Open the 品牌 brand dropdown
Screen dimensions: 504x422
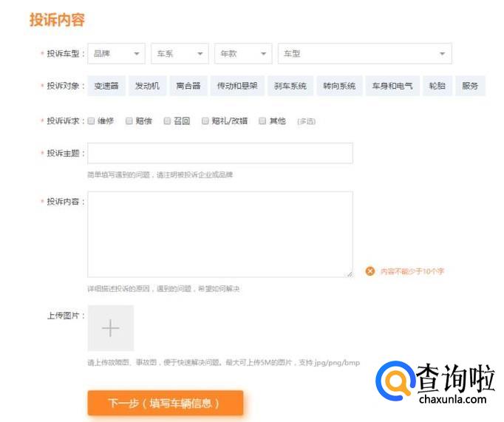click(x=116, y=54)
